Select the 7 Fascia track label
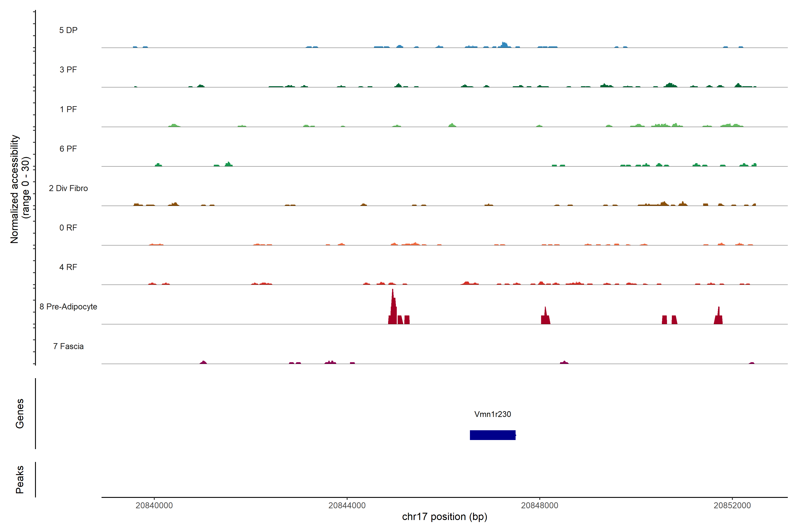Screen dimensions: 798x532 click(x=68, y=346)
